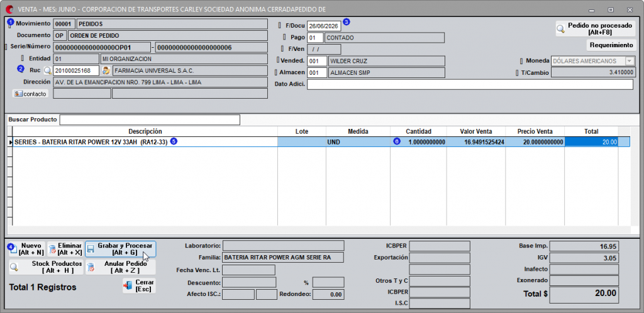
Task: Click Anular Pedido [Alt + Z] button
Action: click(121, 267)
